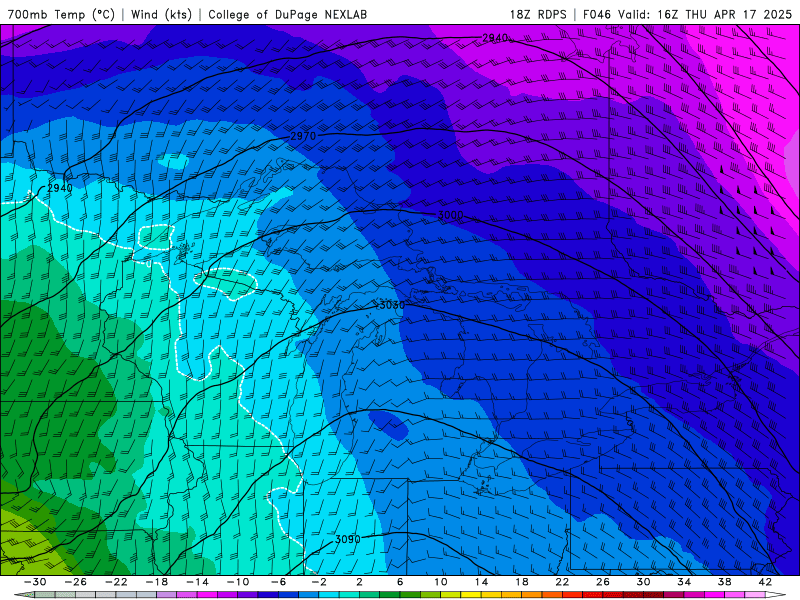
Task: Click the −18 colorbar tick label
Action: (x=157, y=582)
